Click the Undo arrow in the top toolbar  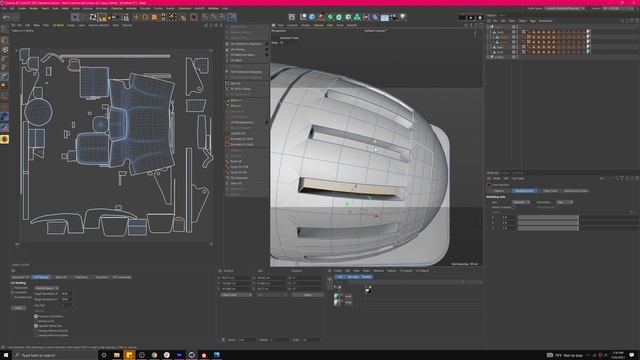[x=7, y=17]
